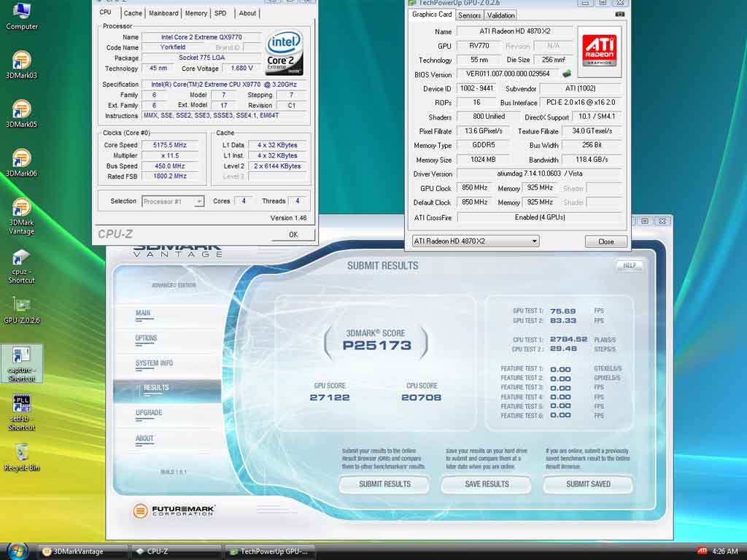747x560 pixels.
Task: Click the Close button in GPU-Z
Action: pyautogui.click(x=606, y=241)
